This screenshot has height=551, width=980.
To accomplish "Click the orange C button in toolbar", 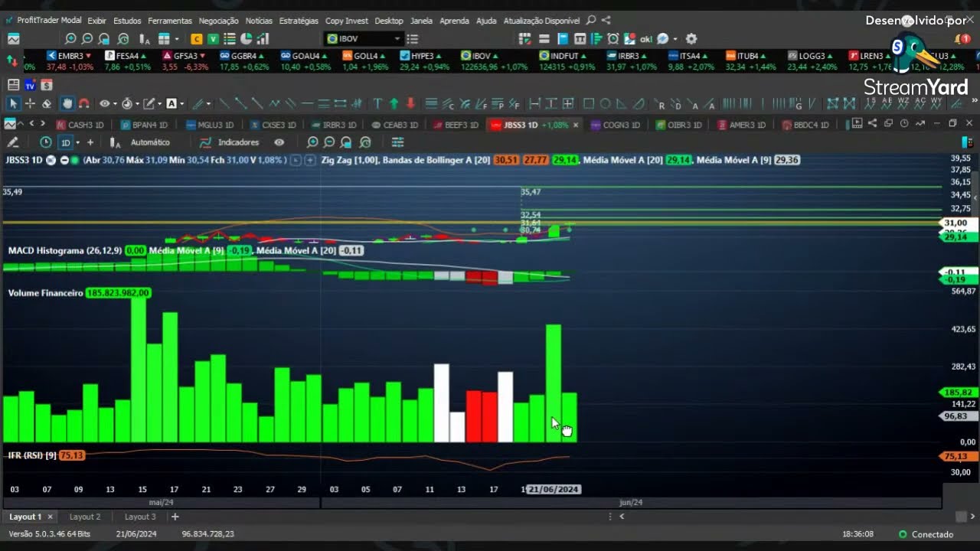I will 197,38.
